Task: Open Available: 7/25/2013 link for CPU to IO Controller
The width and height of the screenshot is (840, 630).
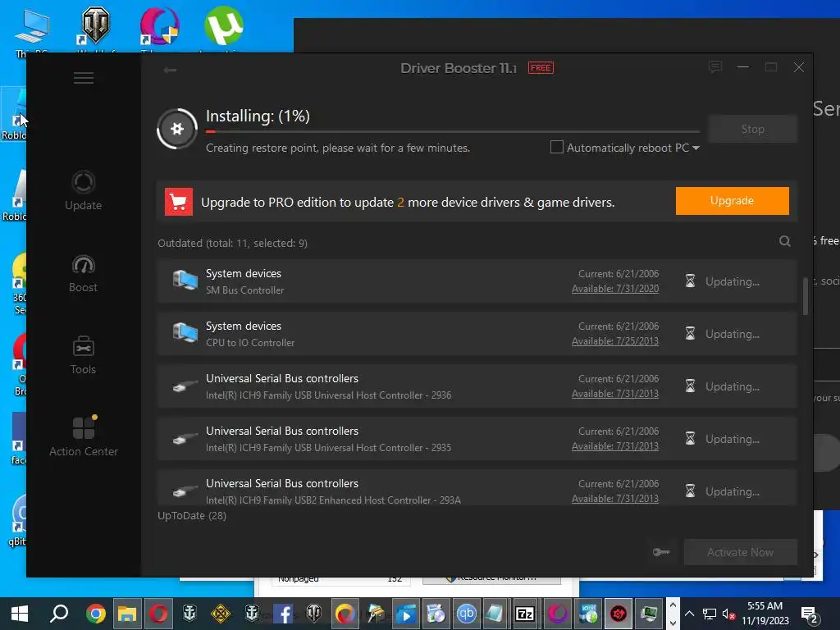Action: tap(615, 341)
